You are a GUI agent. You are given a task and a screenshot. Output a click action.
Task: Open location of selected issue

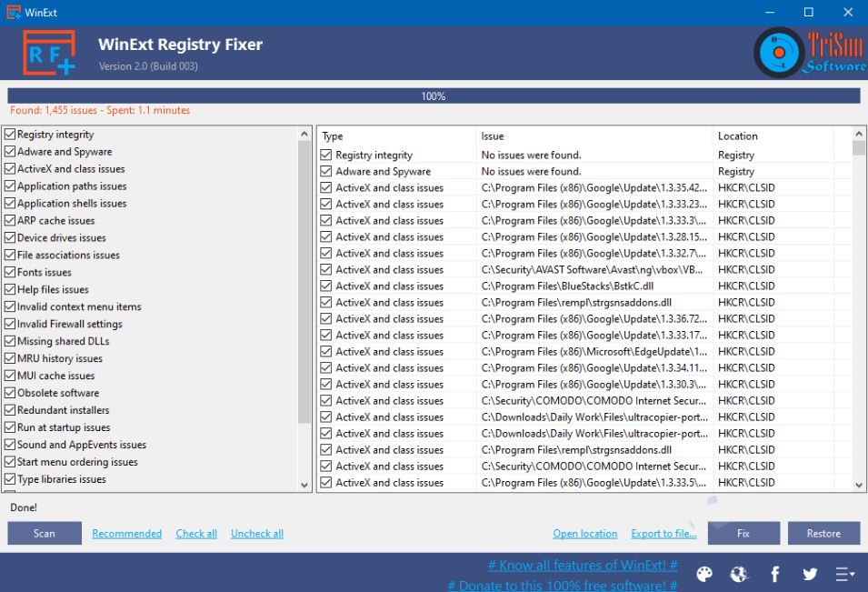585,534
